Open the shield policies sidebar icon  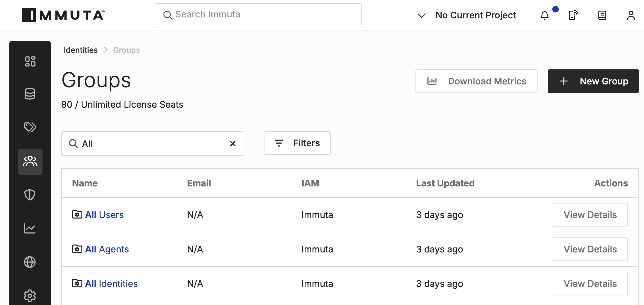(x=30, y=195)
